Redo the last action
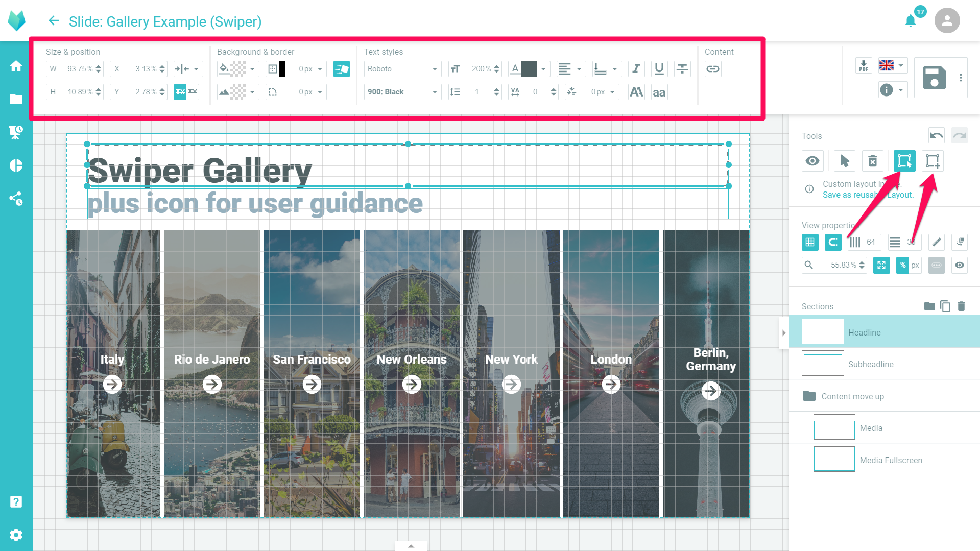This screenshot has width=980, height=551. click(960, 136)
